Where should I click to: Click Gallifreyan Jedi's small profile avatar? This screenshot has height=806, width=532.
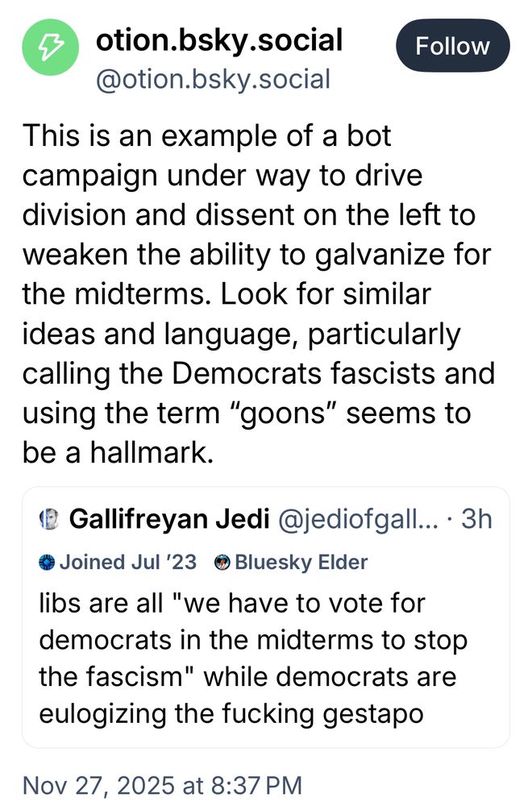pos(48,520)
